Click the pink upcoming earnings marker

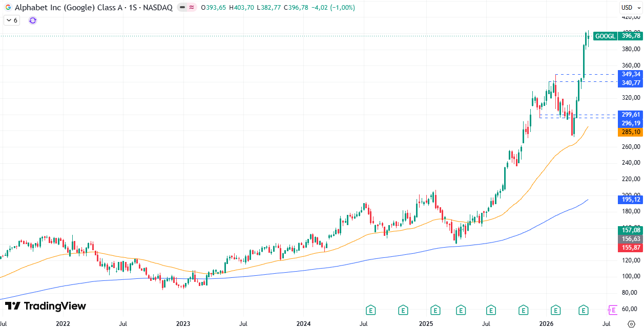[612, 310]
